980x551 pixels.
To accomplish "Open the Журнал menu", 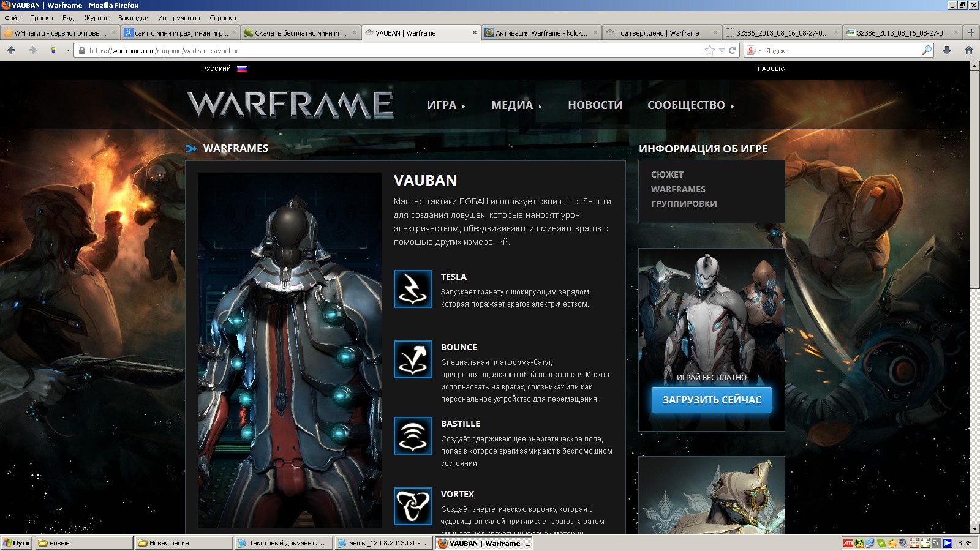I will click(x=96, y=18).
